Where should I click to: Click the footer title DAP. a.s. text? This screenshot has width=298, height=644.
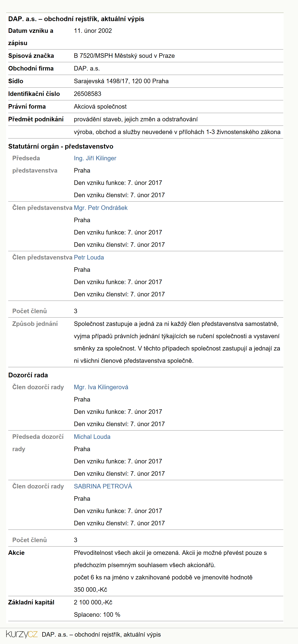coord(101,634)
